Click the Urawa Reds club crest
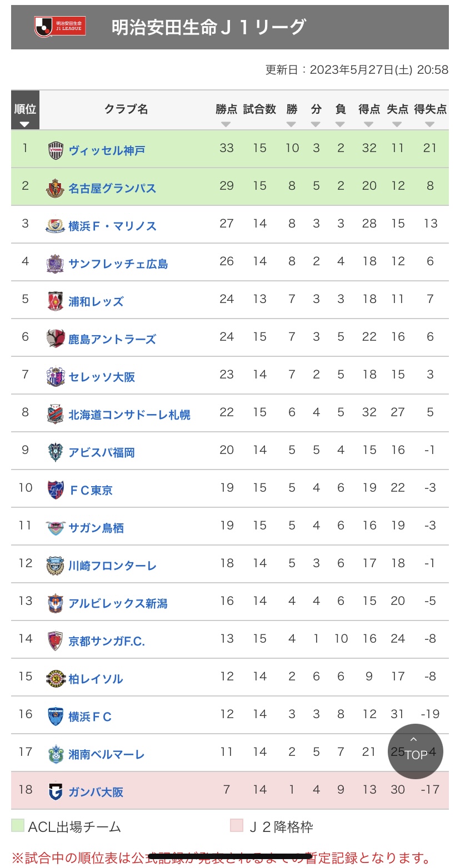460x868 pixels. (56, 301)
